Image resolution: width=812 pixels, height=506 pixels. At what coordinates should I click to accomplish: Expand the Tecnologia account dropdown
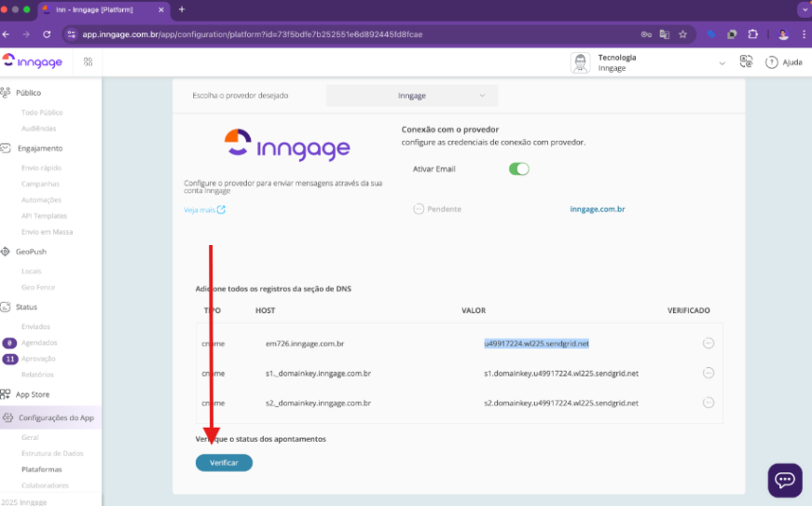(x=722, y=62)
